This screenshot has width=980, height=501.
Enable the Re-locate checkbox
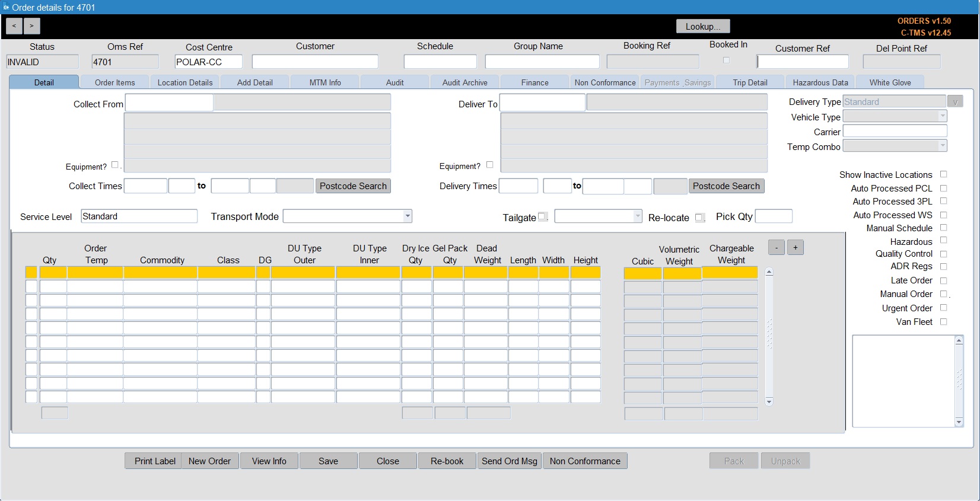[x=699, y=218]
